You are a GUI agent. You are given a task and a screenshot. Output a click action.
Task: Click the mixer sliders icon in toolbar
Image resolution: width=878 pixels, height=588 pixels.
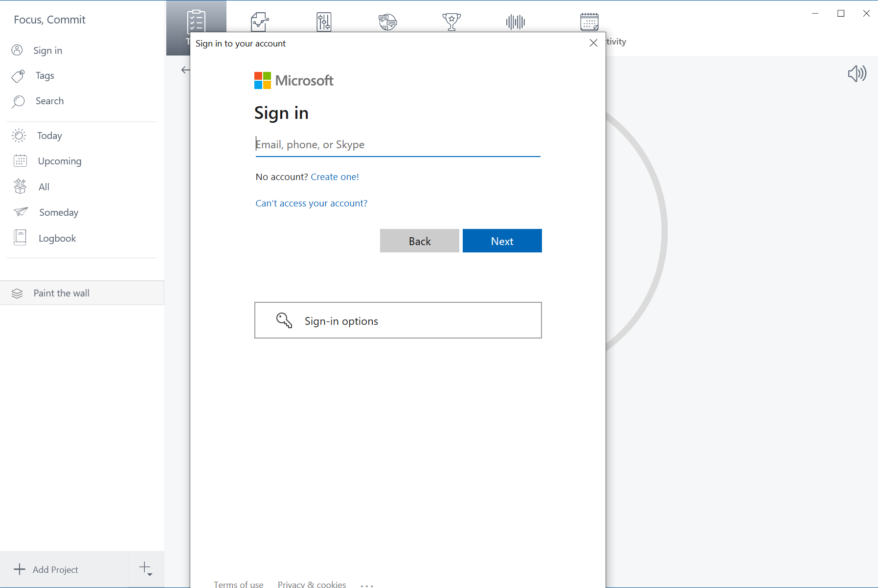(324, 22)
